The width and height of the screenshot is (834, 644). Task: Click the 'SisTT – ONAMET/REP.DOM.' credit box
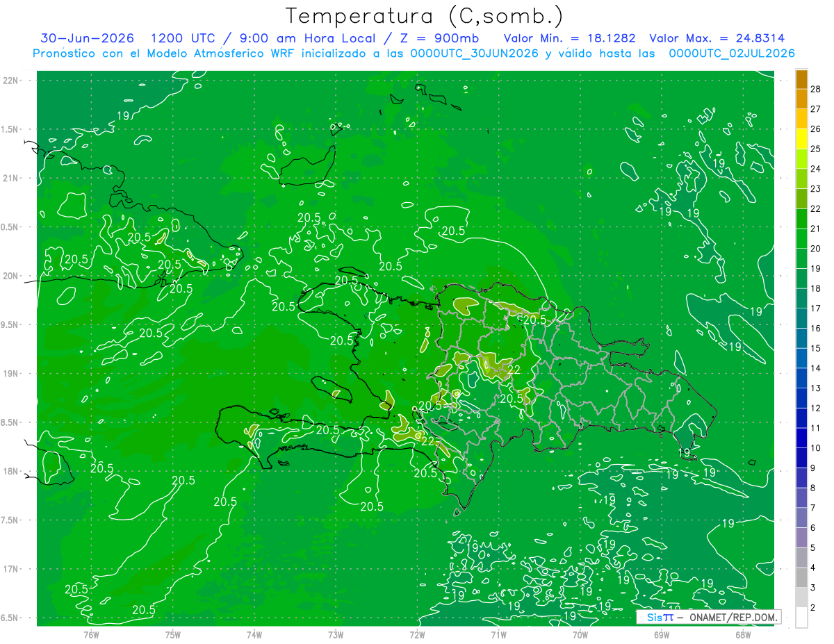709,617
